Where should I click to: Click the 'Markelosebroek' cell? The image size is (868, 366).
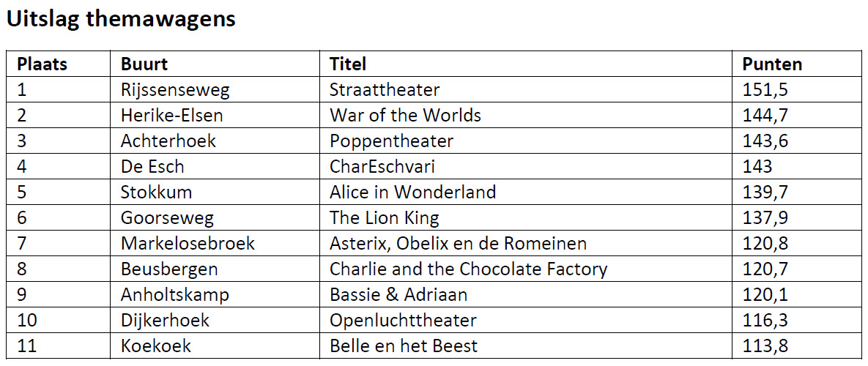pyautogui.click(x=188, y=244)
